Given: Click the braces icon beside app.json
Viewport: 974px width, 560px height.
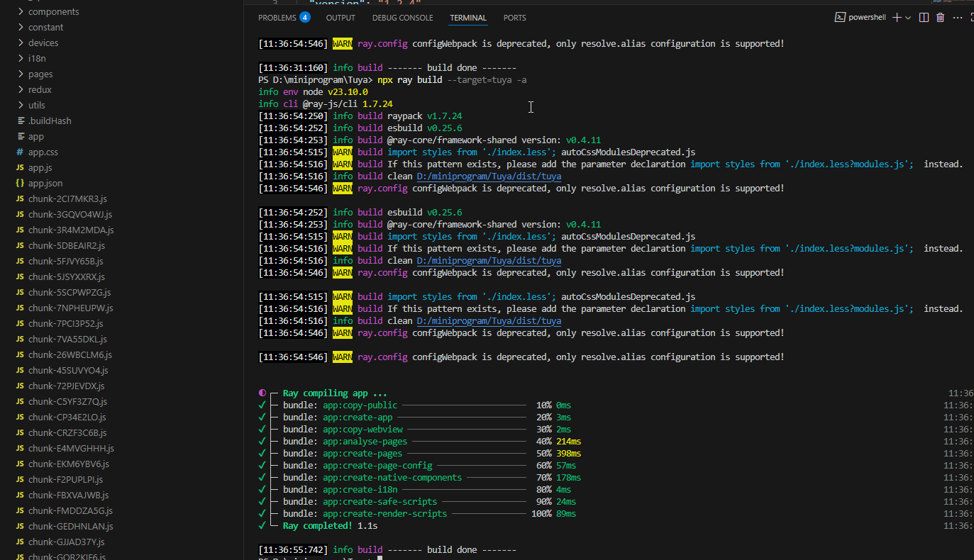Looking at the screenshot, I should pyautogui.click(x=20, y=183).
